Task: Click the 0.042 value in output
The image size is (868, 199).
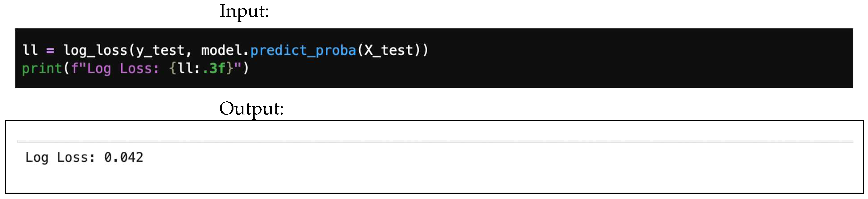Action: pos(124,158)
